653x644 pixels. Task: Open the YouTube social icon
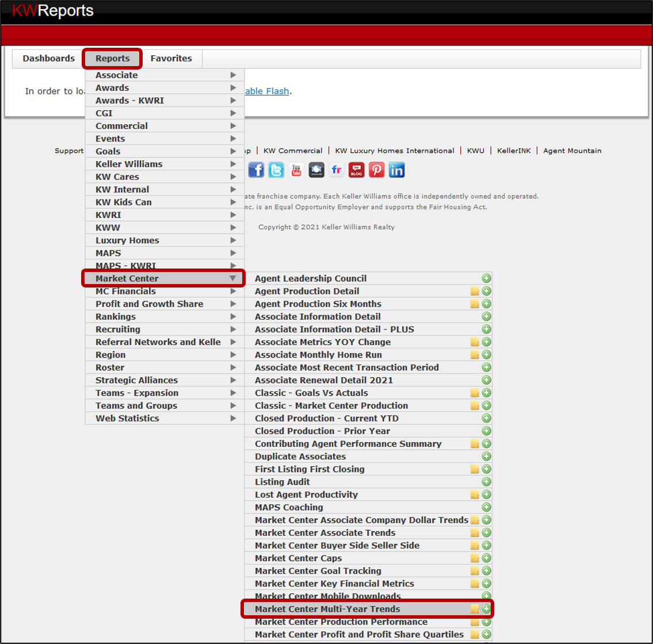296,170
